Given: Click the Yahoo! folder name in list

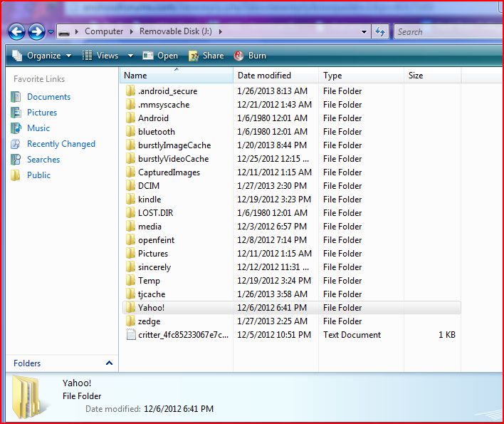Looking at the screenshot, I should coord(151,308).
